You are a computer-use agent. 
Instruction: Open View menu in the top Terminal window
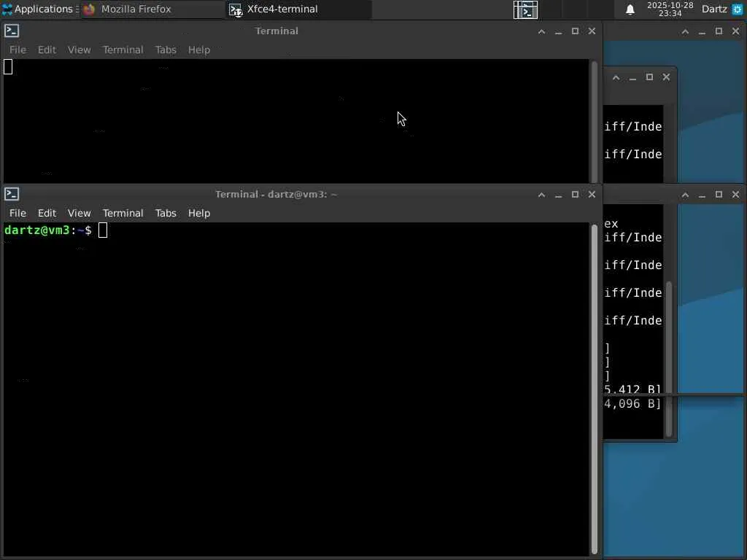coord(79,50)
